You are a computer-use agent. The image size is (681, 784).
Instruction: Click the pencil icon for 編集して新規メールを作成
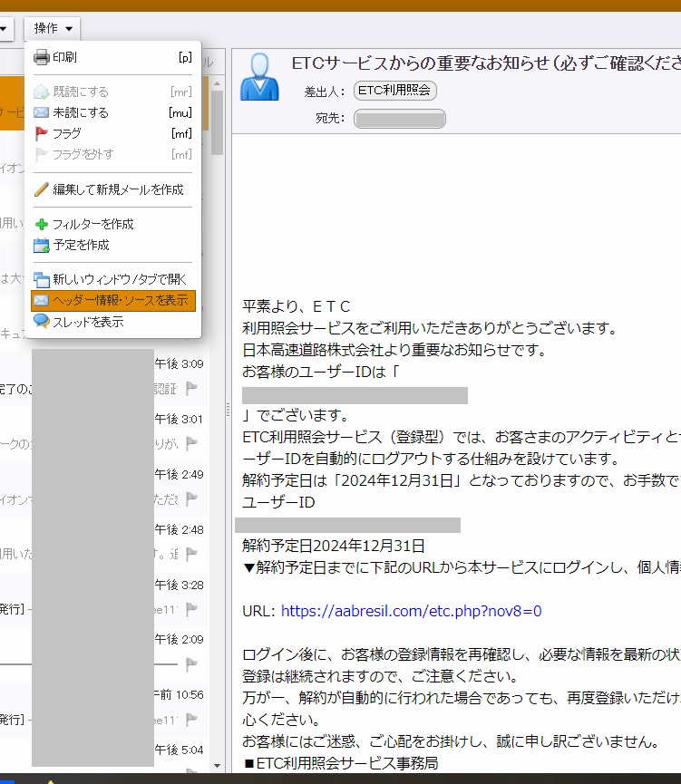42,189
